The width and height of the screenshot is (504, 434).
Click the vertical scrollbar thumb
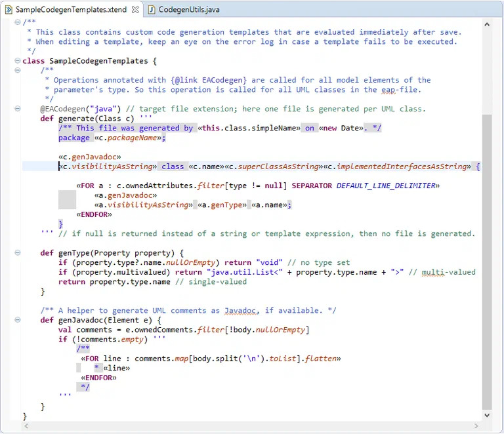(x=487, y=262)
